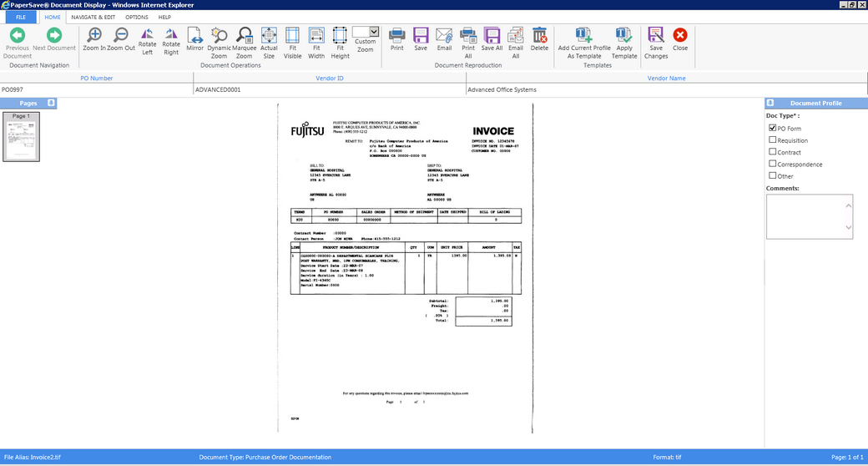Delete the document using the trash icon
The height and width of the screenshot is (466, 868).
pos(539,35)
